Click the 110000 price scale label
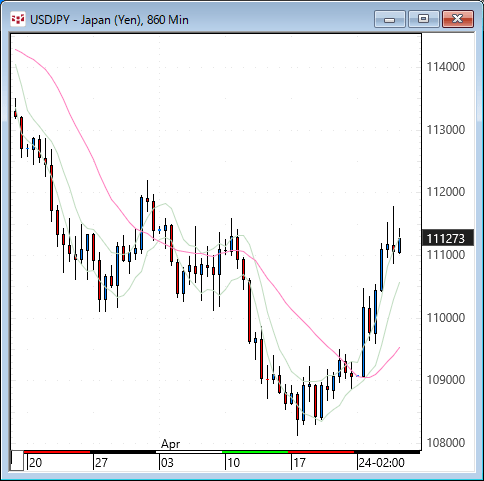This screenshot has height=481, width=484. coord(446,317)
